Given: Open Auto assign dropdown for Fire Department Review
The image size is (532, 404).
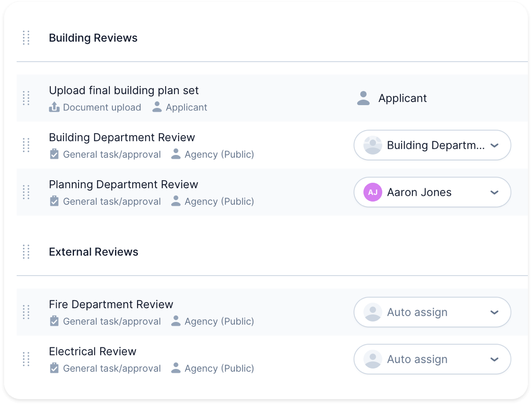Looking at the screenshot, I should point(432,312).
